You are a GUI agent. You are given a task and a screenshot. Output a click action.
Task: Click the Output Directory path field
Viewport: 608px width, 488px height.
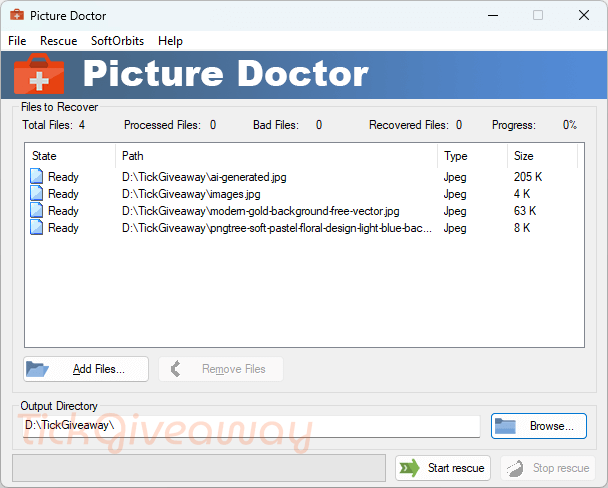[x=251, y=426]
